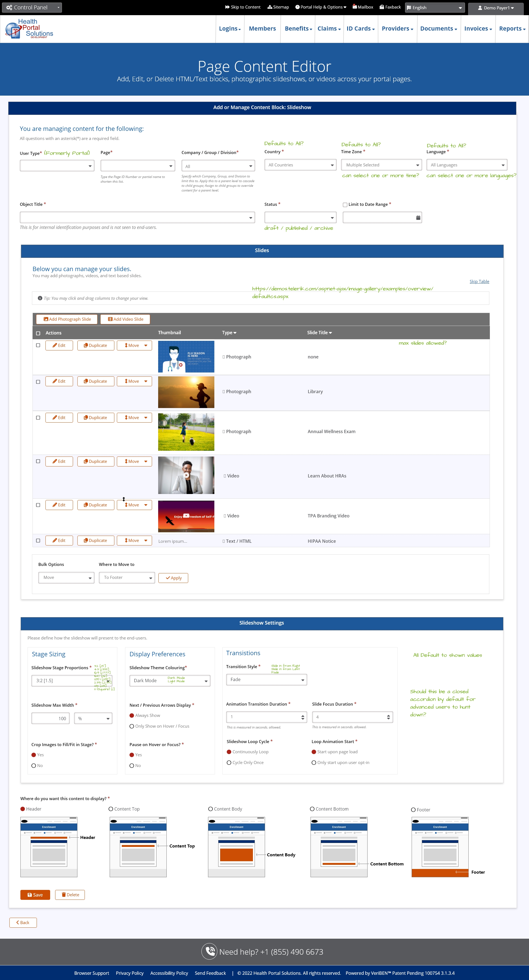Click the calendar icon in date range field
529x980 pixels.
[x=418, y=218]
